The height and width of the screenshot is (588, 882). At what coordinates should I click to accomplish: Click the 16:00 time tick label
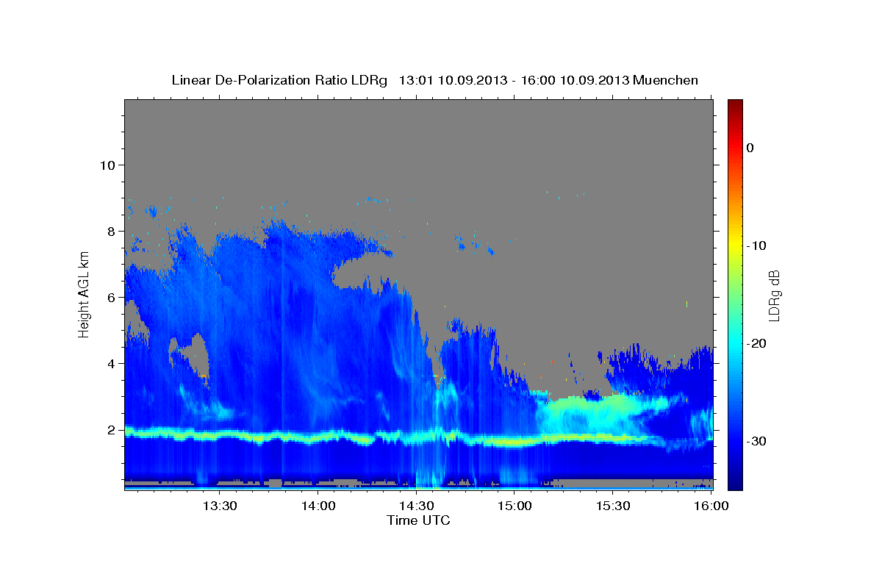click(711, 506)
